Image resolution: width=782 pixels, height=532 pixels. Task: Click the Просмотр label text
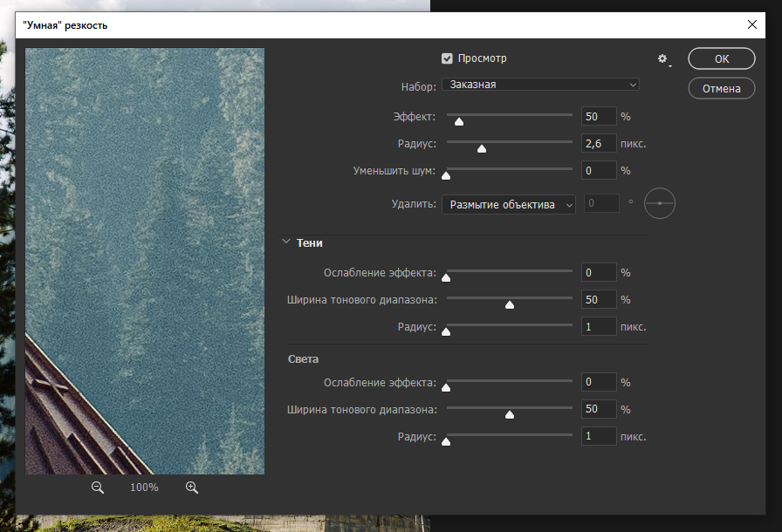click(x=483, y=58)
